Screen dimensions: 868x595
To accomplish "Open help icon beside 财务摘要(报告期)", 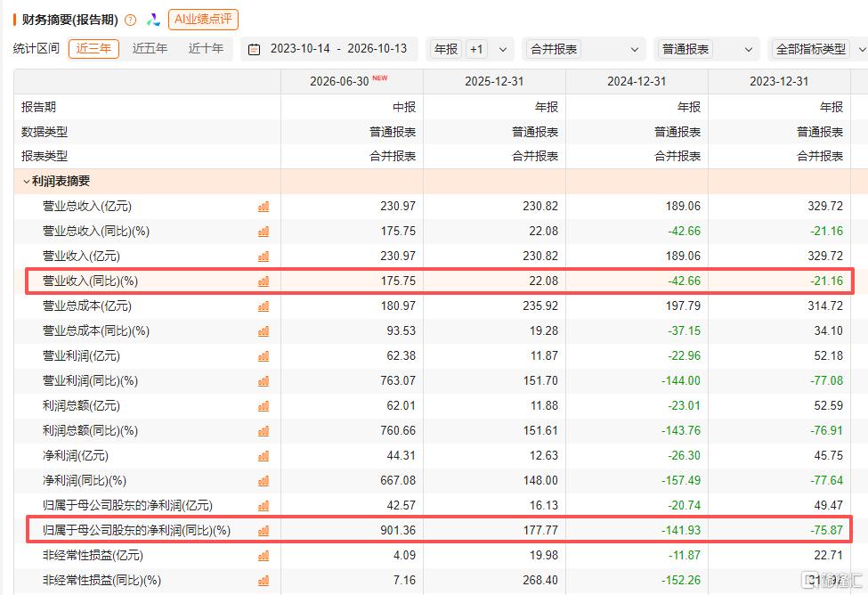I will click(131, 20).
